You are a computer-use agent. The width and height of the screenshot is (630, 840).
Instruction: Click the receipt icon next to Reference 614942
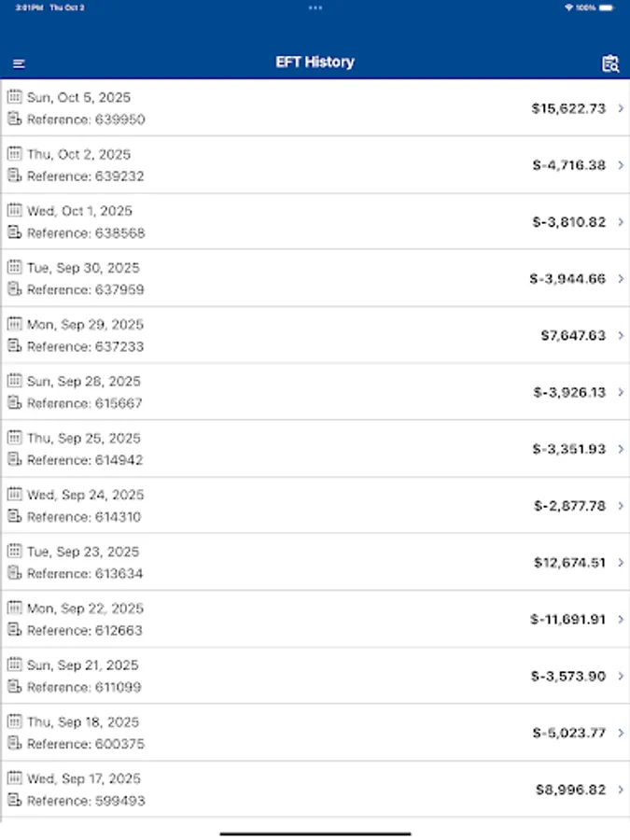(x=14, y=460)
